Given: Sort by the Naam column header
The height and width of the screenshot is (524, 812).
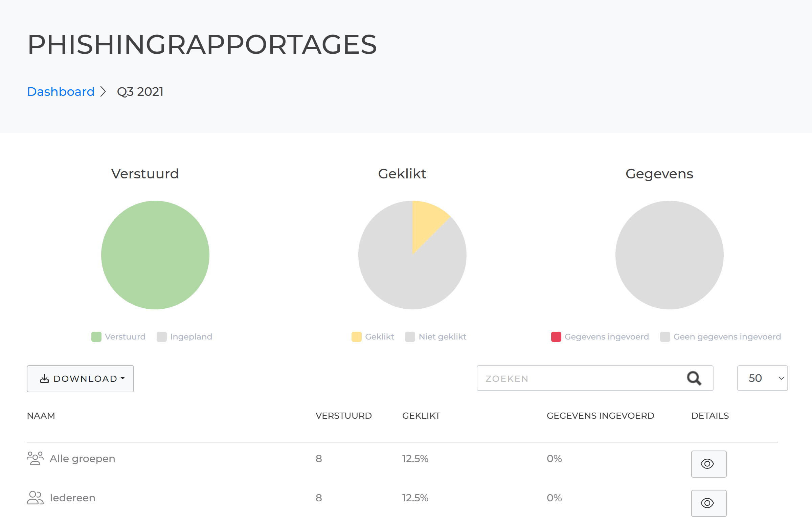Looking at the screenshot, I should tap(41, 415).
